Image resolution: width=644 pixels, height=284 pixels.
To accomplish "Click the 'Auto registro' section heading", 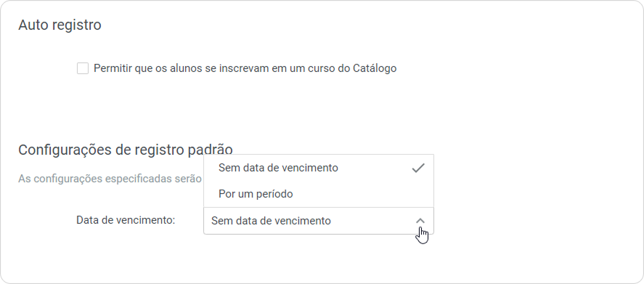I will click(60, 25).
